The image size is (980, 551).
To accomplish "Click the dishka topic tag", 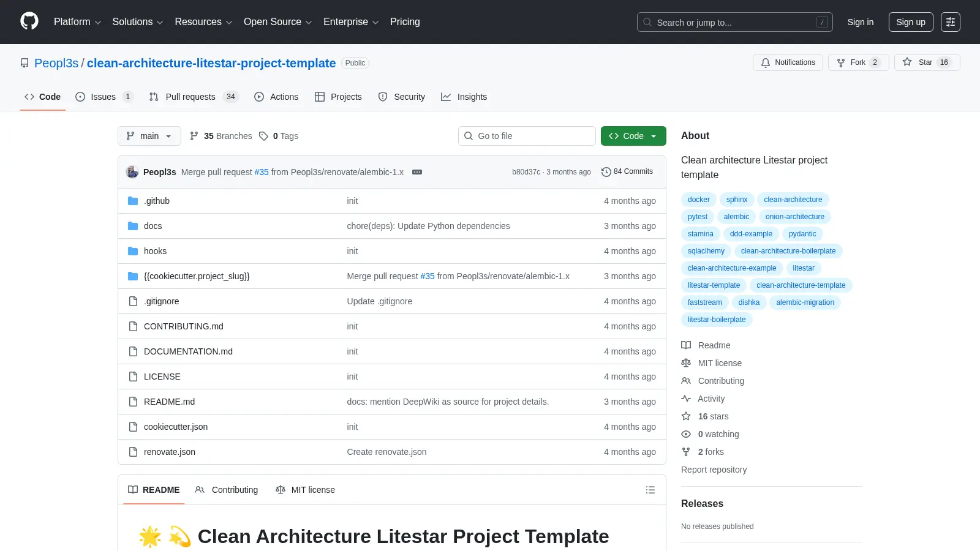I will click(x=748, y=302).
